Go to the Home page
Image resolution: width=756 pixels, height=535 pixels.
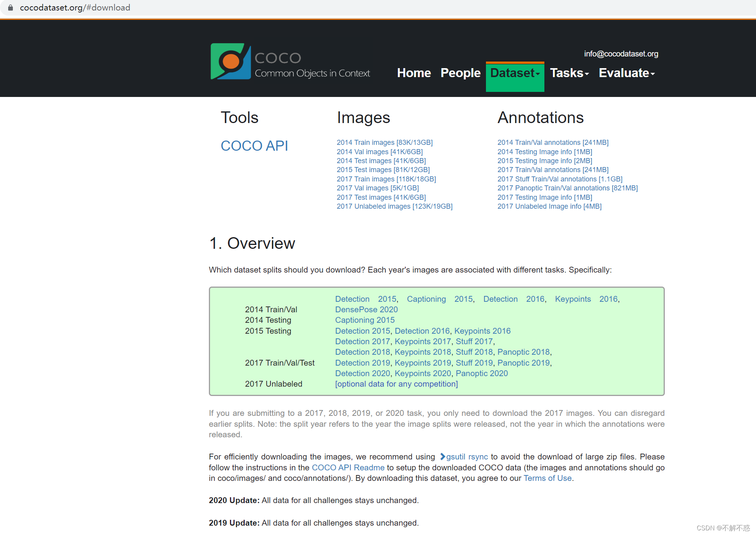pyautogui.click(x=413, y=73)
